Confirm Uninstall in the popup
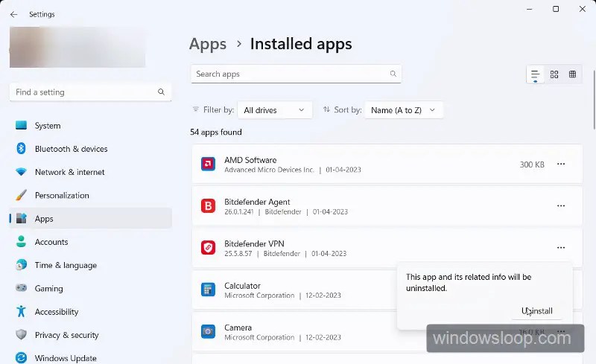This screenshot has height=364, width=596. tap(536, 311)
